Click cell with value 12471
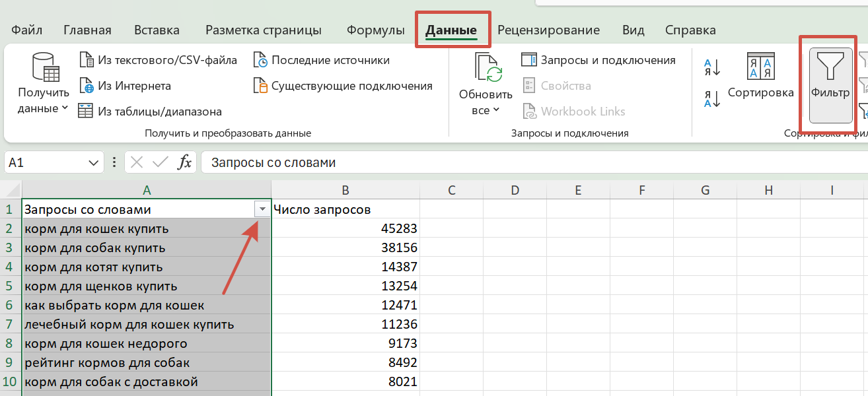Screen dimensions: 868x396 pyautogui.click(x=345, y=306)
